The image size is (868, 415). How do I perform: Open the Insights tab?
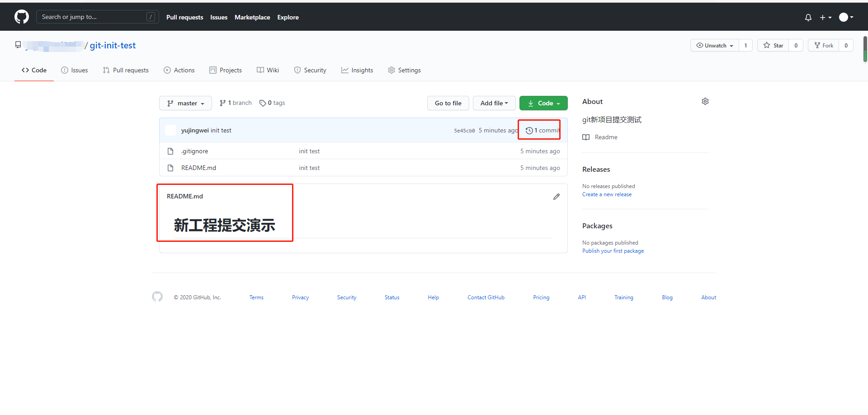pos(357,70)
